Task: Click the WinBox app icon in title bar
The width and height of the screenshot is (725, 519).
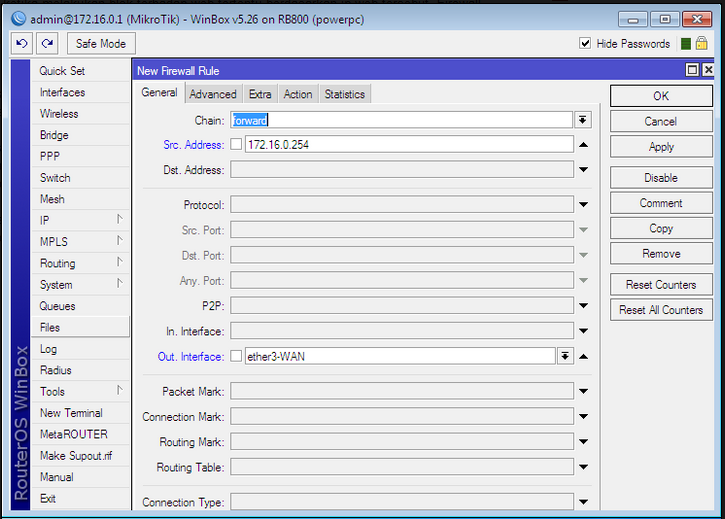Action: pos(18,19)
